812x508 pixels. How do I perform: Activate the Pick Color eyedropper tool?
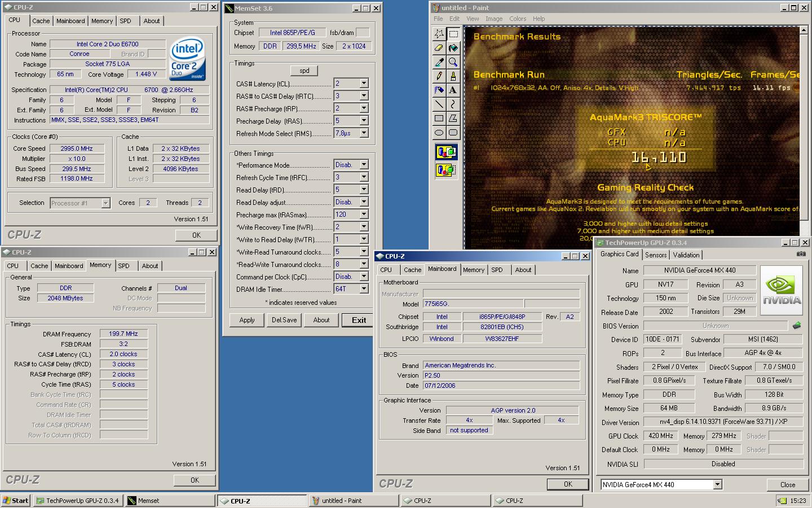pos(439,62)
